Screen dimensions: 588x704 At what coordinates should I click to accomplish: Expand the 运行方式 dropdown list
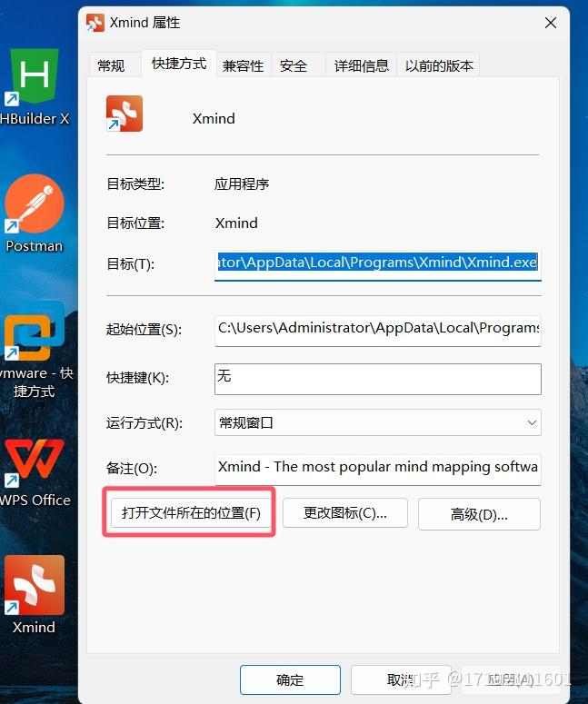click(378, 422)
